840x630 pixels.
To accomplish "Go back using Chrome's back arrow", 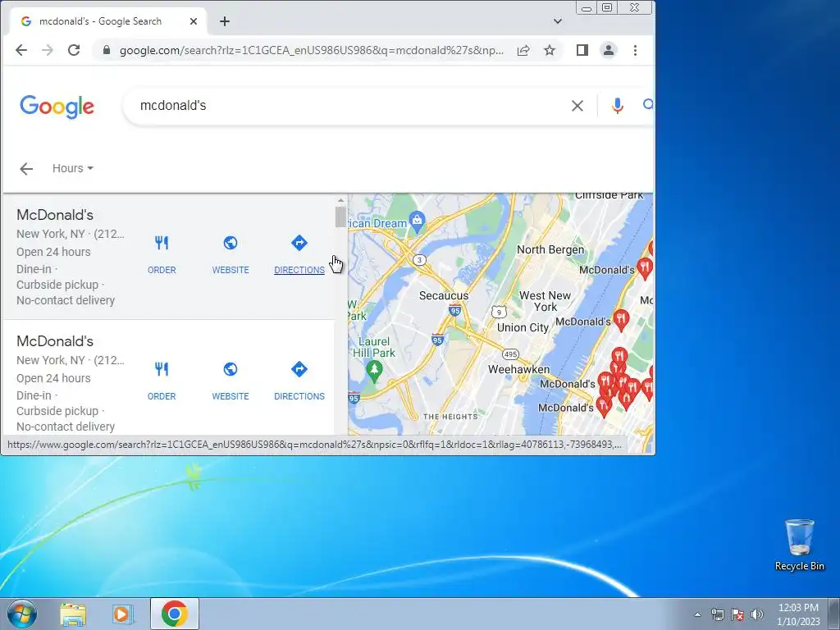I will coord(21,50).
